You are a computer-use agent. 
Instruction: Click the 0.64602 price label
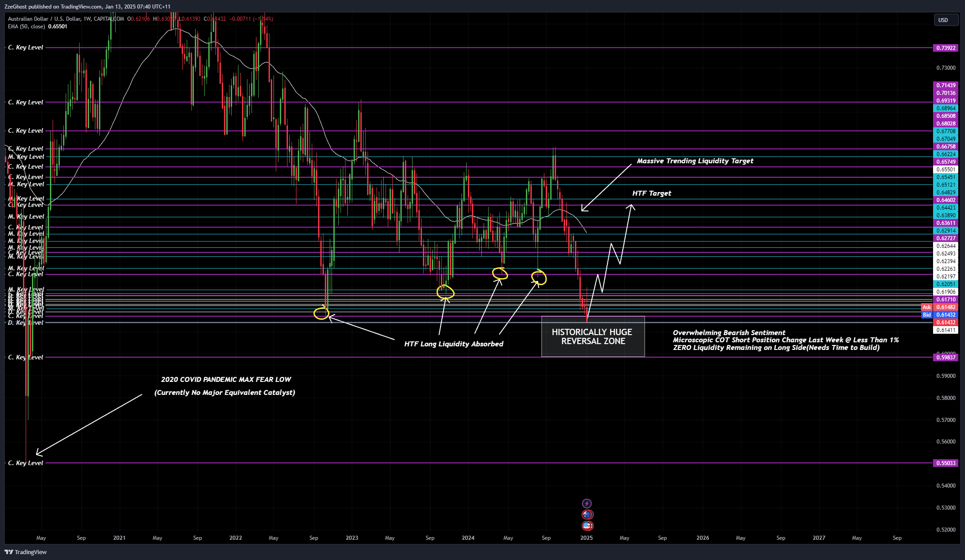pyautogui.click(x=946, y=200)
